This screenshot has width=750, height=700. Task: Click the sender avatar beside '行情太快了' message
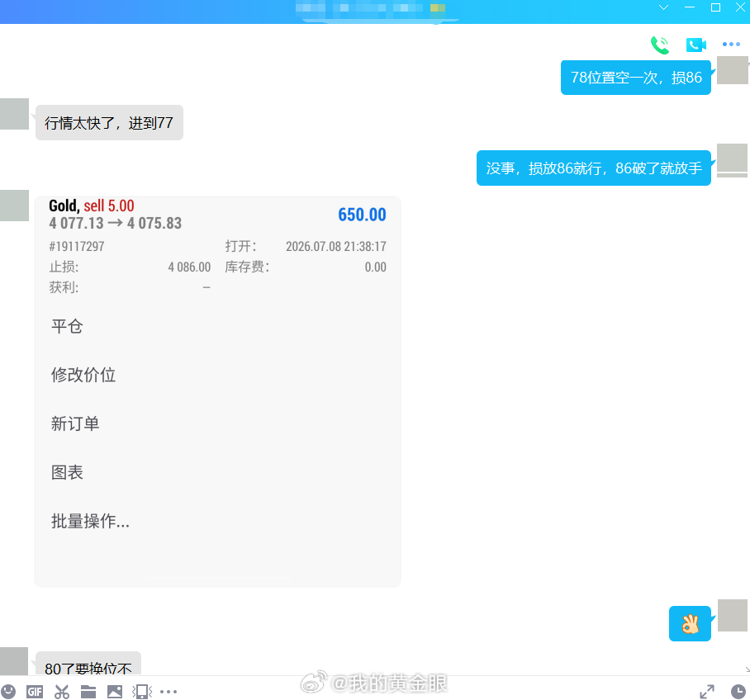click(14, 114)
